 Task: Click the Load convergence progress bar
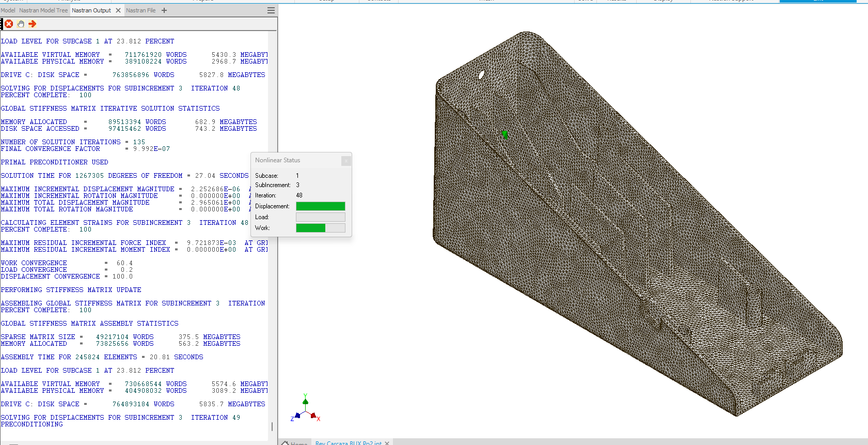point(320,217)
